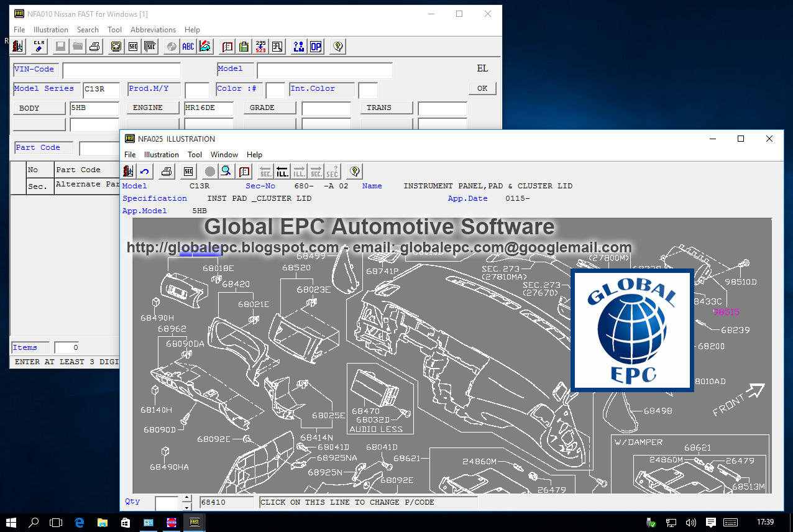
Task: Click the Int.Color input field
Action: point(368,90)
